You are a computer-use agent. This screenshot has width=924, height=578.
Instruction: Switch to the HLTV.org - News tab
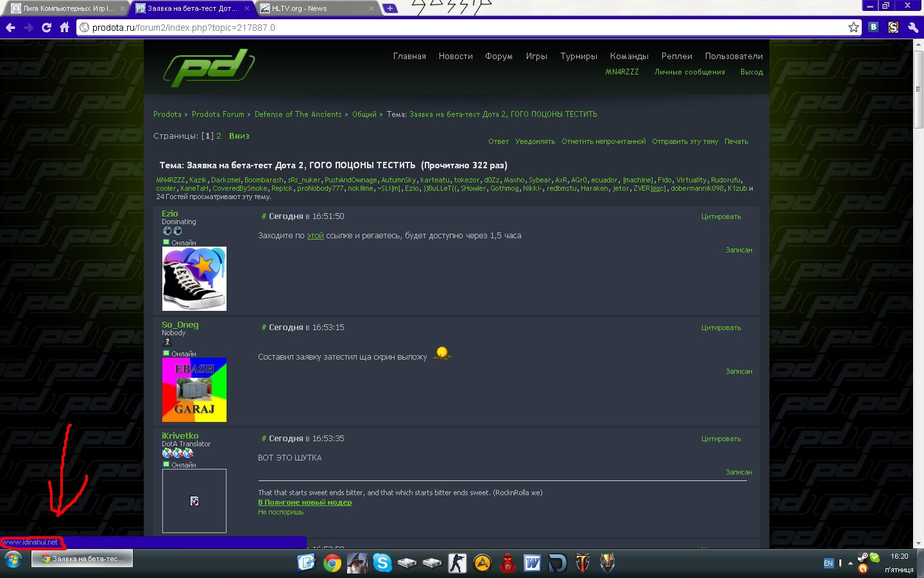(x=316, y=8)
